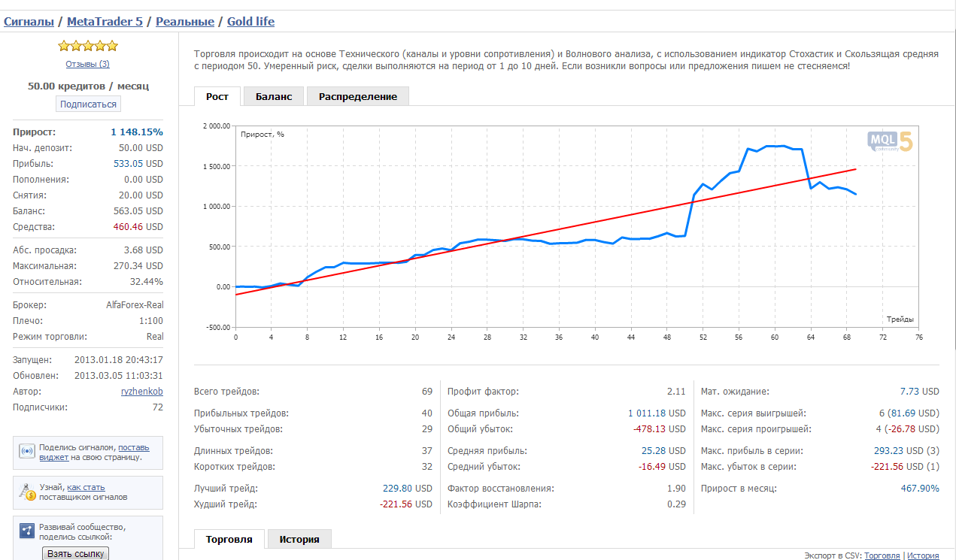Screen dimensions: 956x560
Task: Click the five-star rating icons
Action: 87,46
